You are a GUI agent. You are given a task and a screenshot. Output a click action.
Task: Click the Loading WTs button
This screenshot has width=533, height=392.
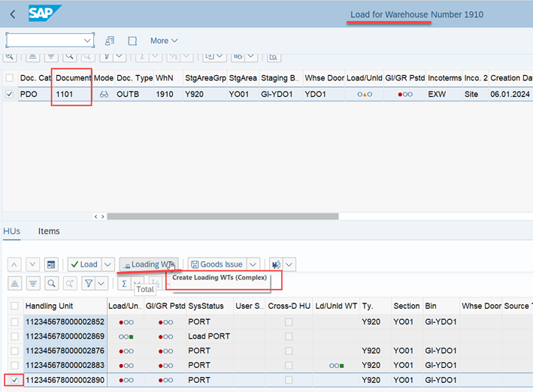149,264
